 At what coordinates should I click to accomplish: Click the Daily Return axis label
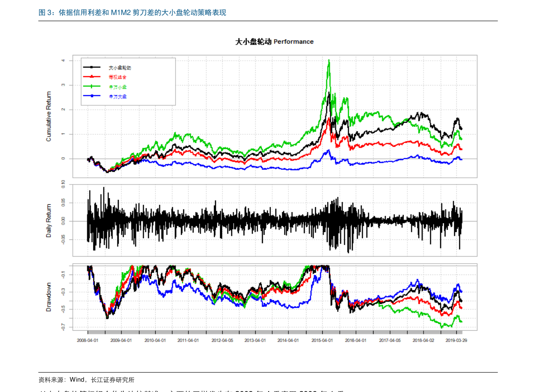[x=49, y=221]
